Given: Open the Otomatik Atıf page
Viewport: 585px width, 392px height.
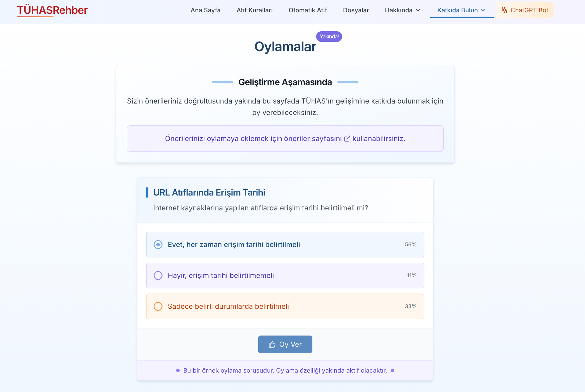Looking at the screenshot, I should click(x=308, y=10).
